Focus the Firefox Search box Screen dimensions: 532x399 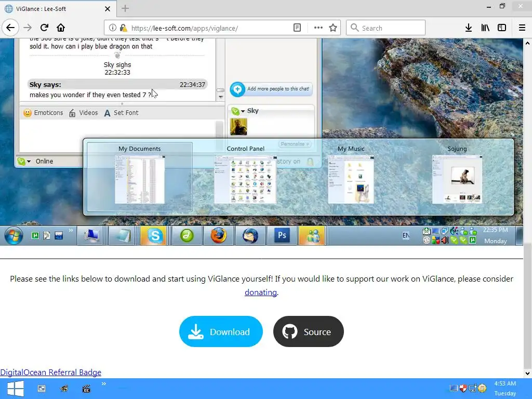pyautogui.click(x=385, y=28)
